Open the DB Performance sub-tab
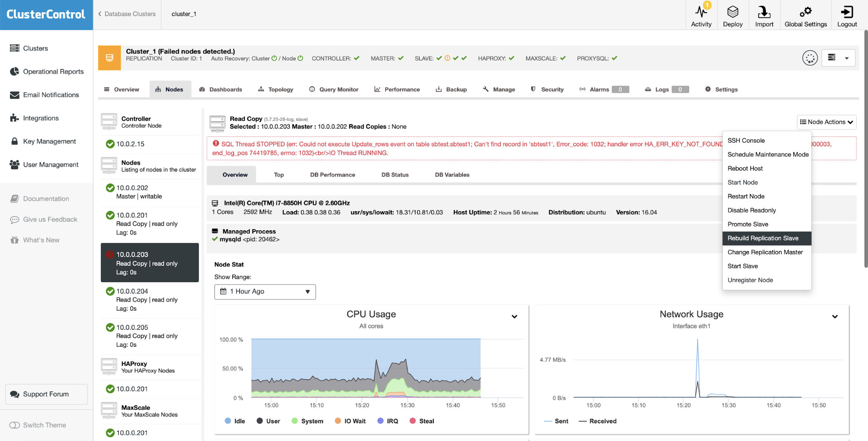The image size is (868, 441). pyautogui.click(x=333, y=175)
